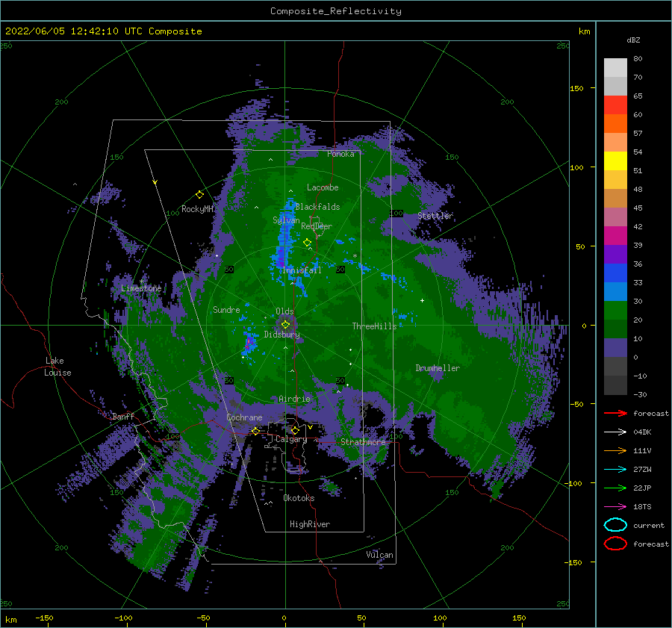Select the magenta 18TS arrow legend icon
This screenshot has height=628, width=672.
pos(615,507)
